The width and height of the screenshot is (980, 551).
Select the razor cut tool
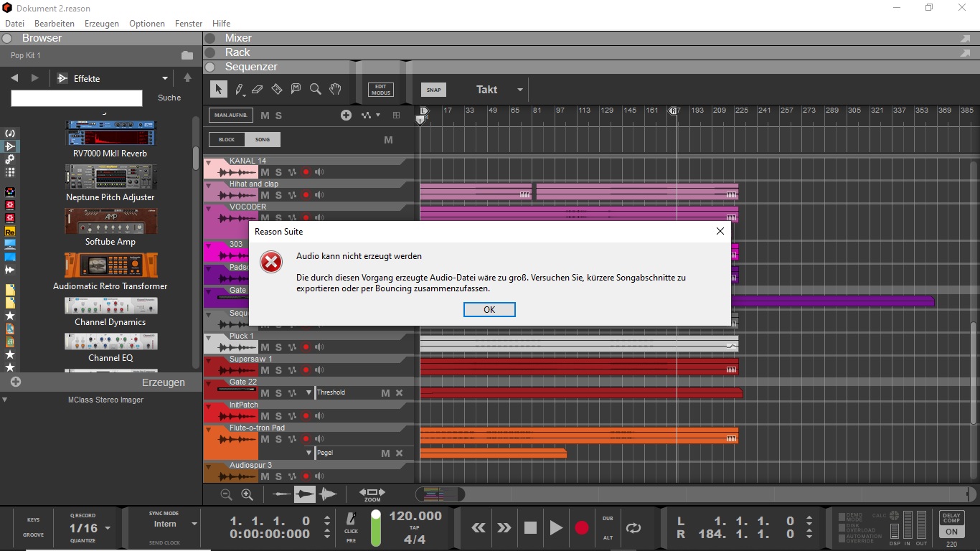[277, 89]
